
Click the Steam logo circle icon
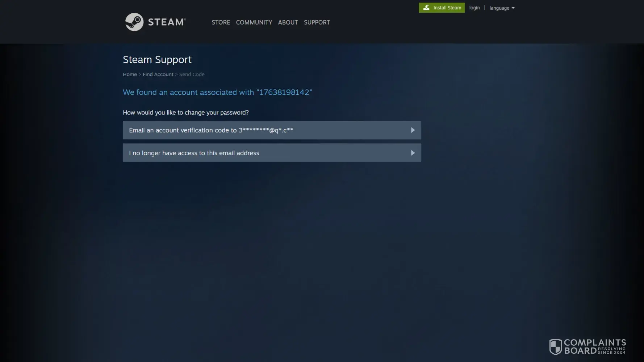(x=134, y=22)
